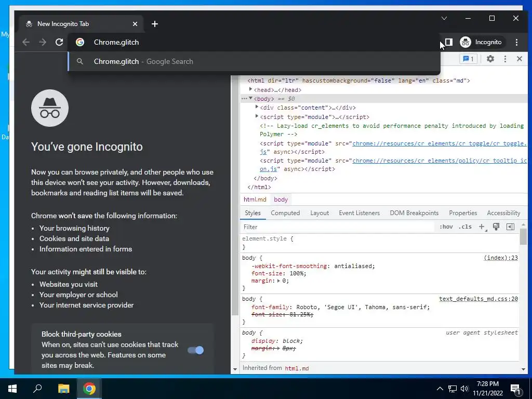532x399 pixels.
Task: Open the (index):23 stylesheet link
Action: pos(501,258)
